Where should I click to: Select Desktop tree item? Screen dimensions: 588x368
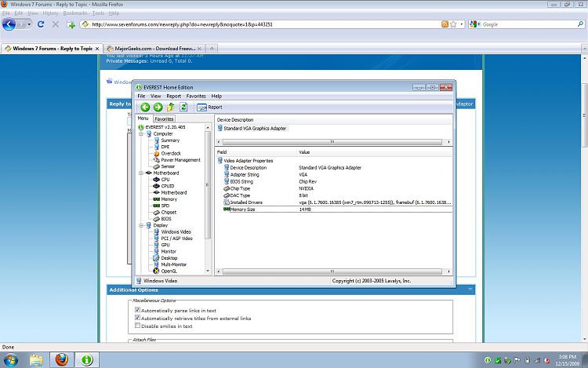pos(169,258)
